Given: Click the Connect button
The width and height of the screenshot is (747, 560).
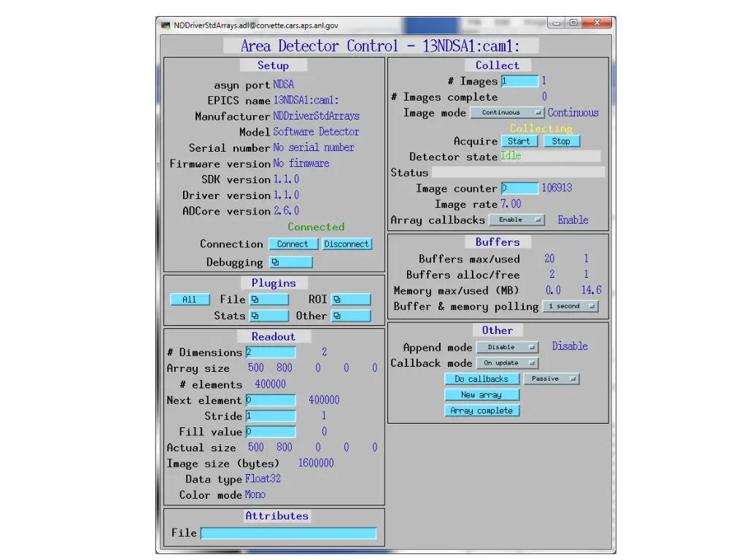Looking at the screenshot, I should click(293, 244).
